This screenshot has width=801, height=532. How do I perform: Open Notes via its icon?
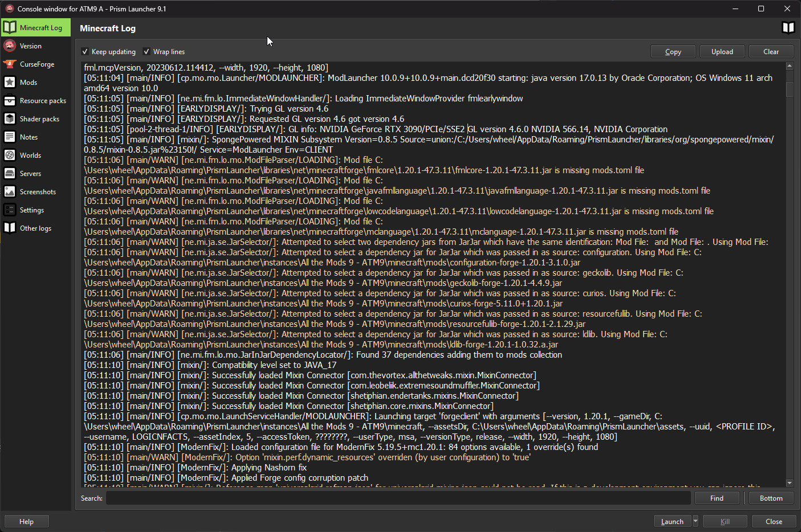[10, 137]
